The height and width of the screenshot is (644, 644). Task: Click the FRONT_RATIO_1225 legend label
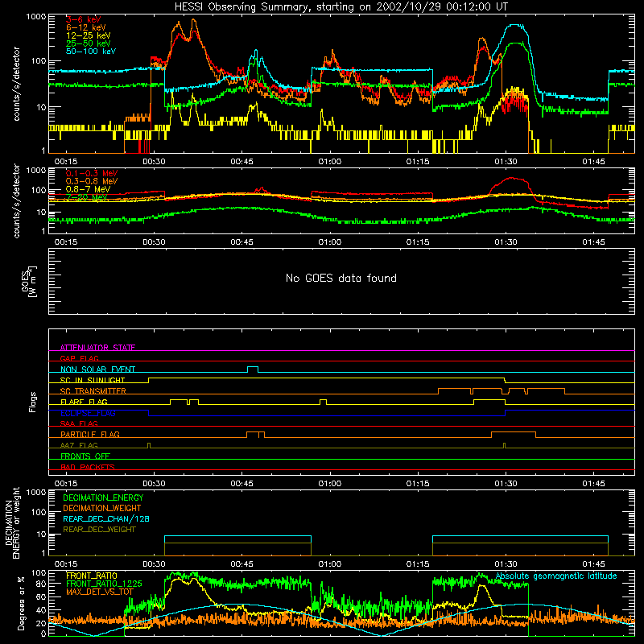104,584
